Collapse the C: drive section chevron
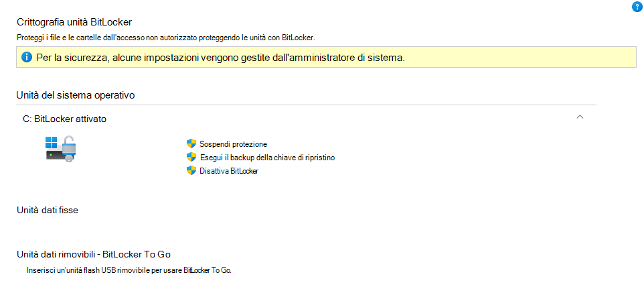This screenshot has width=644, height=293. [580, 117]
